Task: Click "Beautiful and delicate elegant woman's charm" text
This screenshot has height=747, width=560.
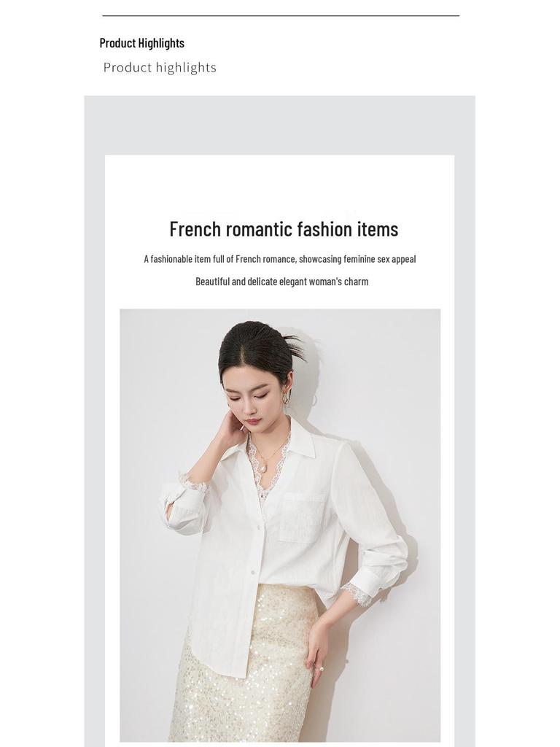Action: 282,282
